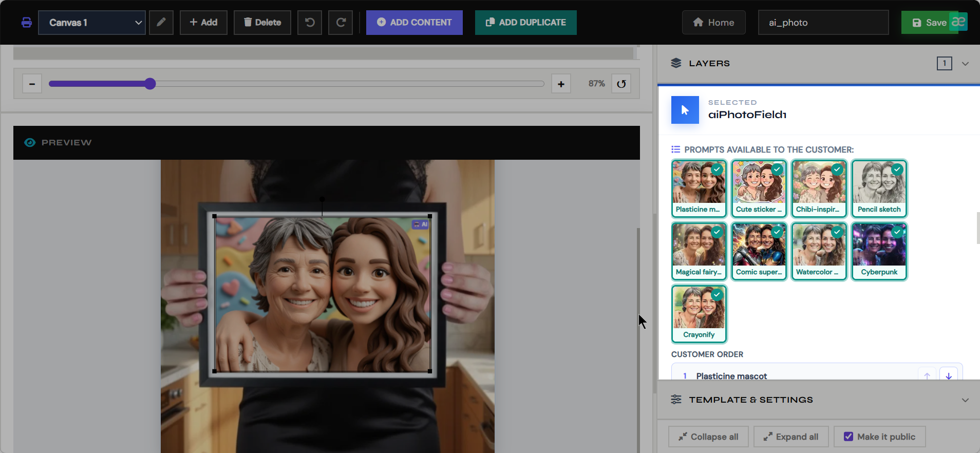Click the top-left resize handle of photo
Screen dimensions: 980x453
pyautogui.click(x=215, y=217)
